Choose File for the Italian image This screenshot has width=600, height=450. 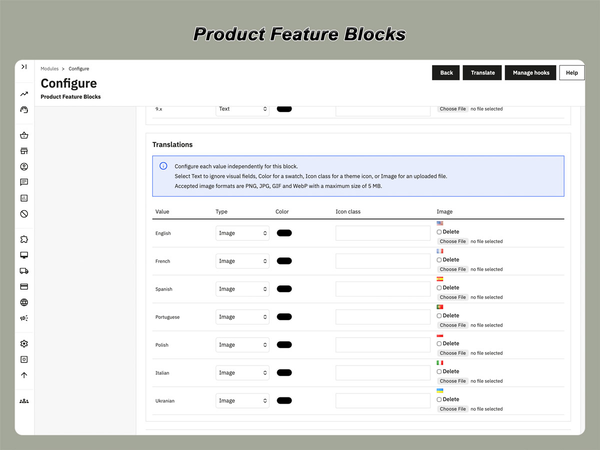(453, 381)
